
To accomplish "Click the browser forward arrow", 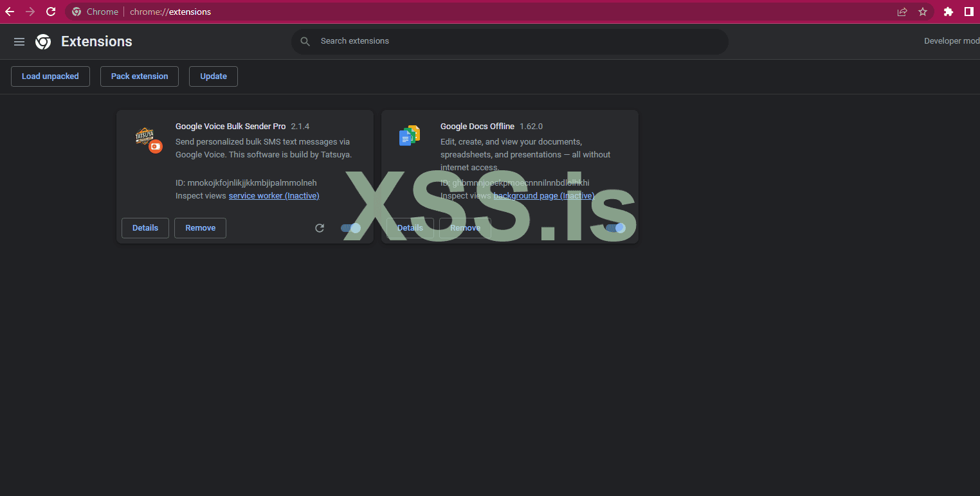I will 30,12.
